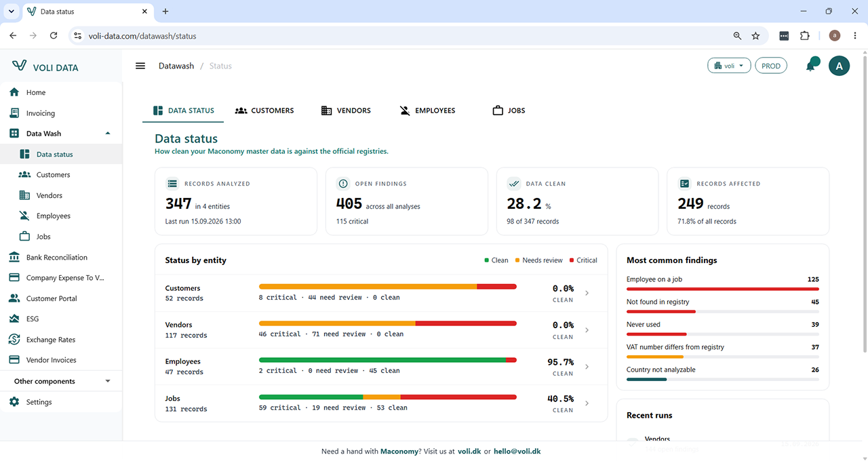Click the Bank Reconciliation bank icon
This screenshot has height=461, width=868.
point(14,257)
